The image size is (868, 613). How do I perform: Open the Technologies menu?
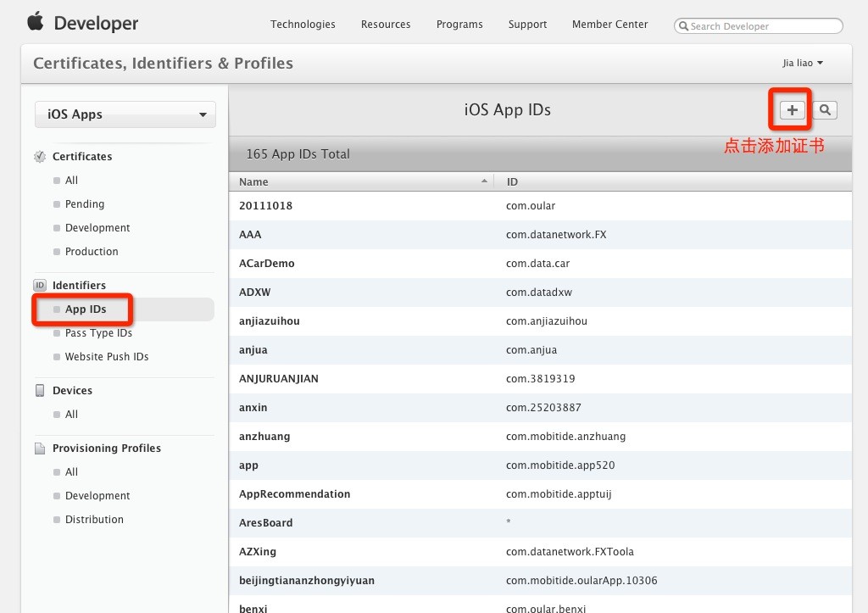(303, 25)
